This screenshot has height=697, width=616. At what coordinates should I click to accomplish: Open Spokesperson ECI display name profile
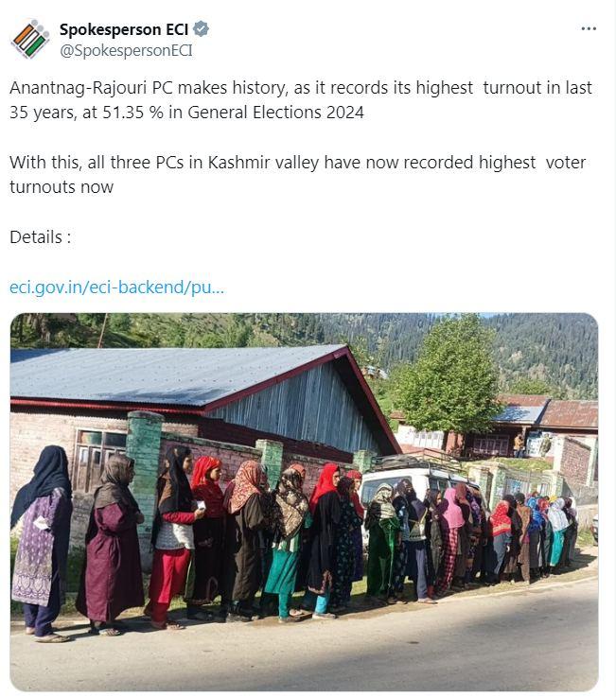[124, 29]
